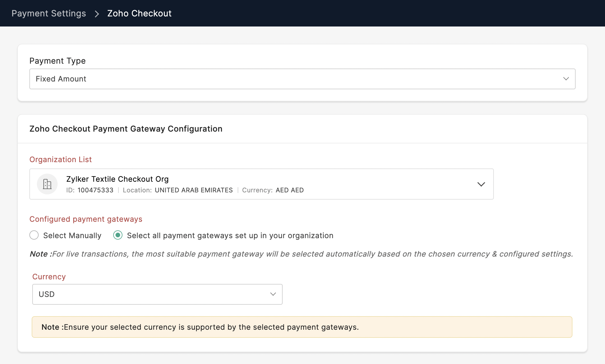The height and width of the screenshot is (364, 605).
Task: Click the Currency dropdown chevron icon
Action: coord(273,294)
